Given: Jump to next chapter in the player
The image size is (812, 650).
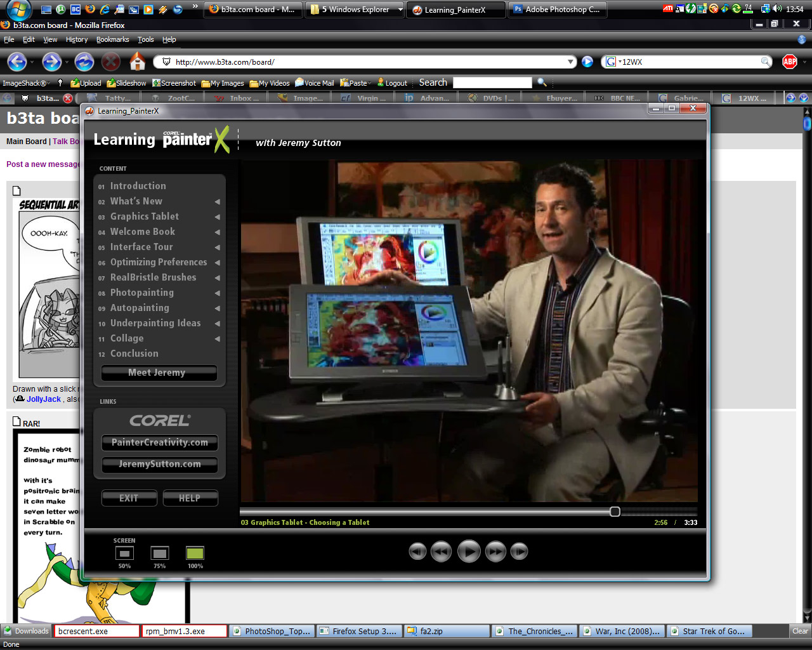Looking at the screenshot, I should coord(519,552).
